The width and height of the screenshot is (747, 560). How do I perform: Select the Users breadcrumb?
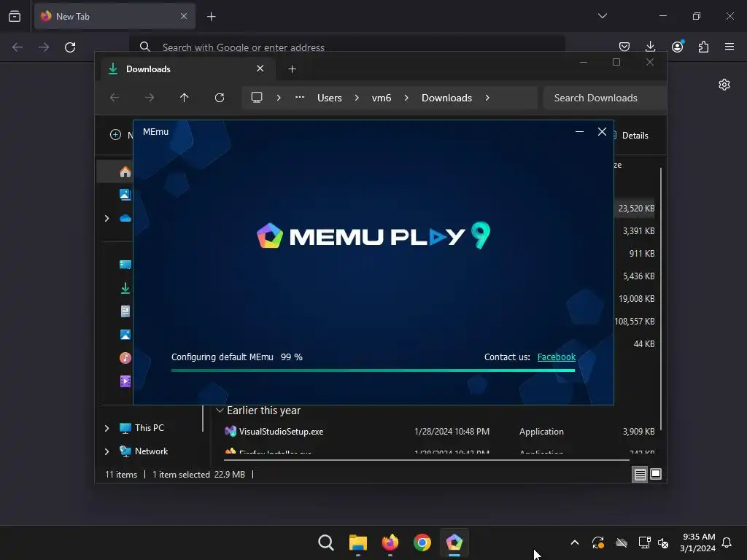coord(330,98)
